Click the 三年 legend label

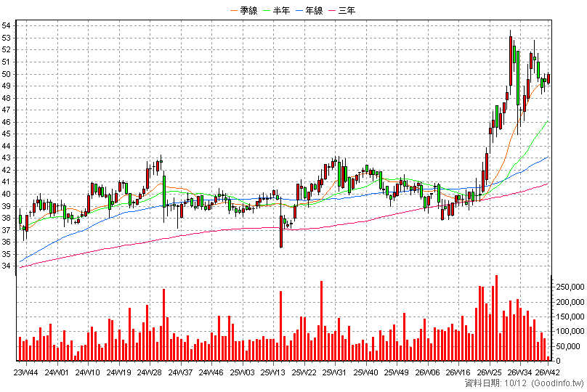tap(347, 10)
